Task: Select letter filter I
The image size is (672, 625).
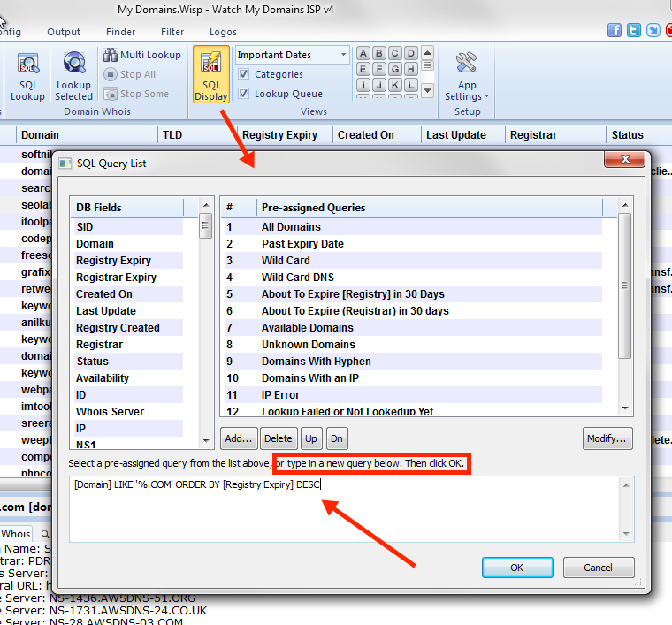Action: click(363, 85)
